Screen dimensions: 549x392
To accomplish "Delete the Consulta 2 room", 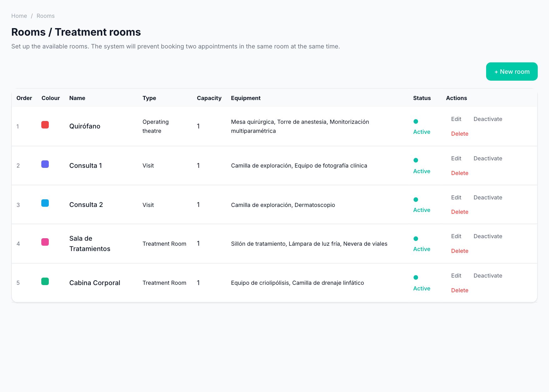I will tap(460, 212).
